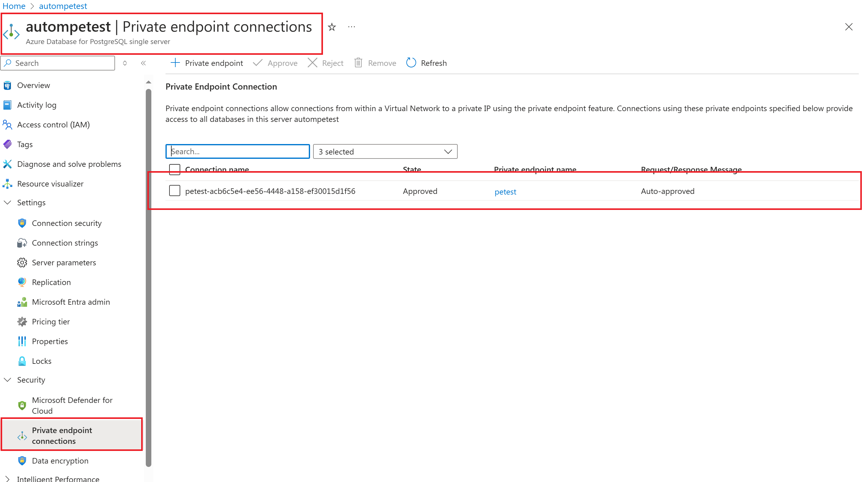Open the Overview menu item

pos(33,85)
